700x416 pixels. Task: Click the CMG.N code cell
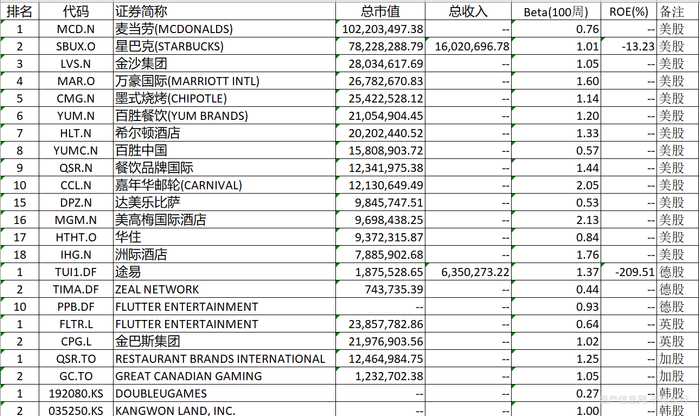(76, 99)
